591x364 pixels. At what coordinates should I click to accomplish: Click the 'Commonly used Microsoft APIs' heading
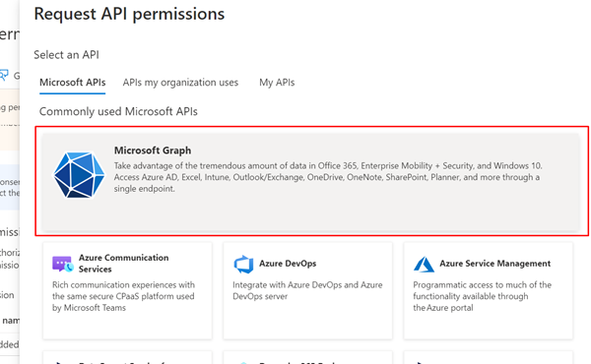[118, 111]
